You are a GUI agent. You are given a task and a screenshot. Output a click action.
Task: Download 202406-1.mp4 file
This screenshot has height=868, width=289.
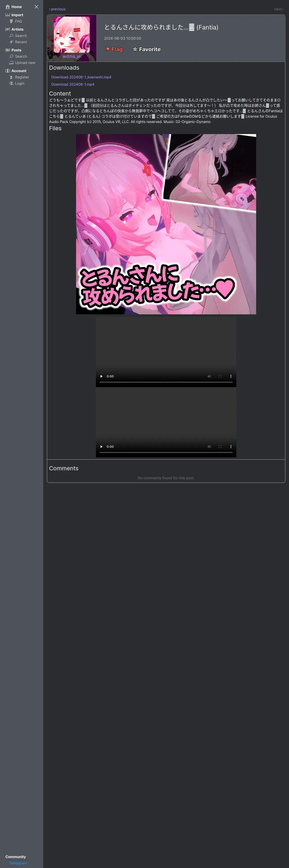tap(73, 84)
